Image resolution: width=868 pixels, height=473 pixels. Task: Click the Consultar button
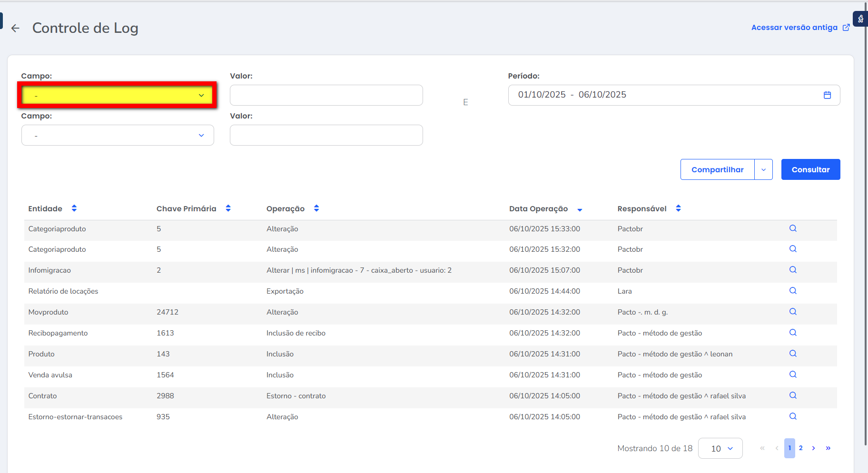coord(810,170)
